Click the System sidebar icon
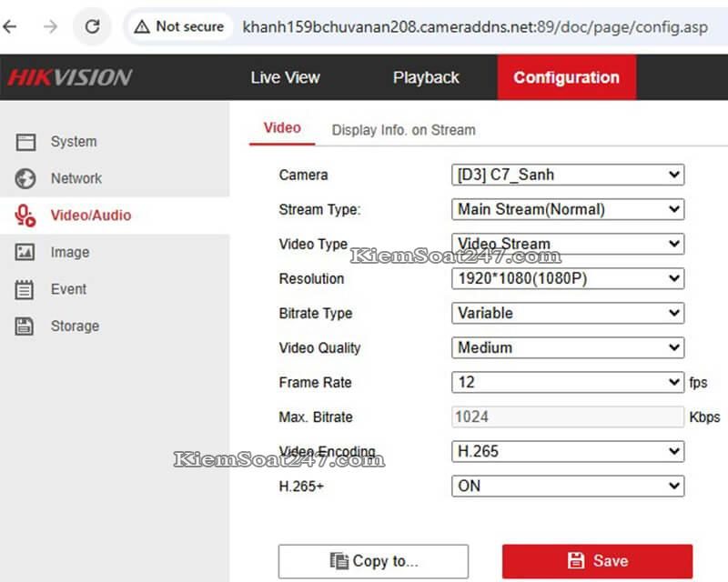 point(25,142)
